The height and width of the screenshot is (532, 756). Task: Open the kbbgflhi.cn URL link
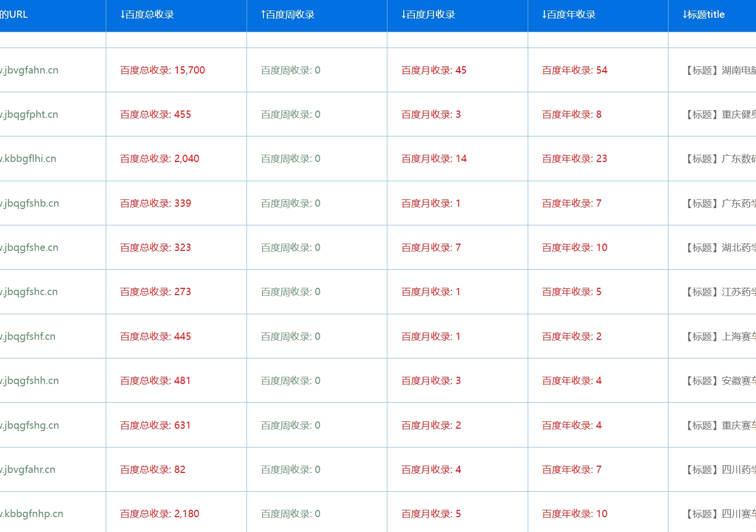pyautogui.click(x=28, y=159)
